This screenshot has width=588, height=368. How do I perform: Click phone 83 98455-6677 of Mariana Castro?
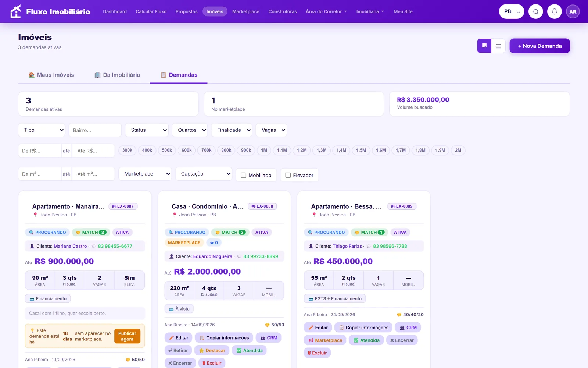(115, 246)
